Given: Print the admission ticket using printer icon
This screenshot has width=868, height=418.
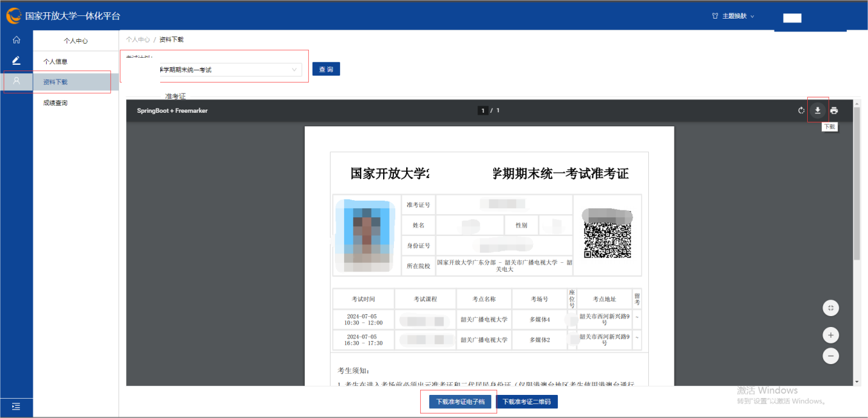Looking at the screenshot, I should (834, 111).
